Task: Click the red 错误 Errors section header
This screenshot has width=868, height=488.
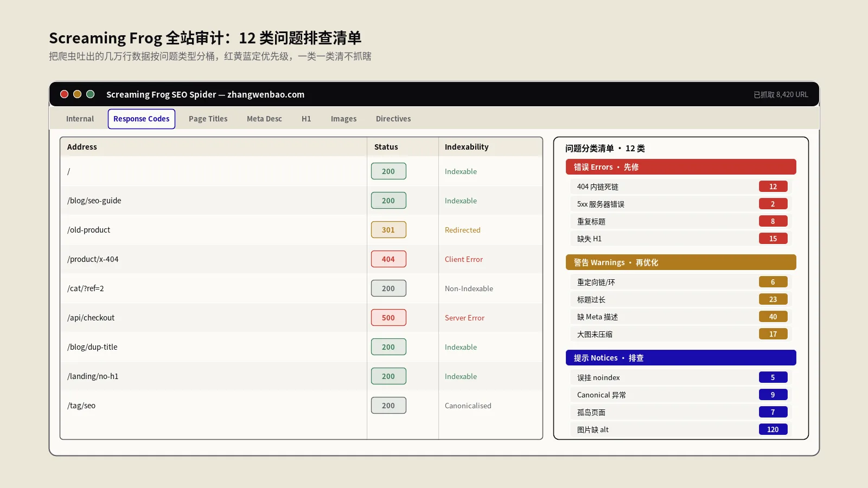Action: click(681, 167)
